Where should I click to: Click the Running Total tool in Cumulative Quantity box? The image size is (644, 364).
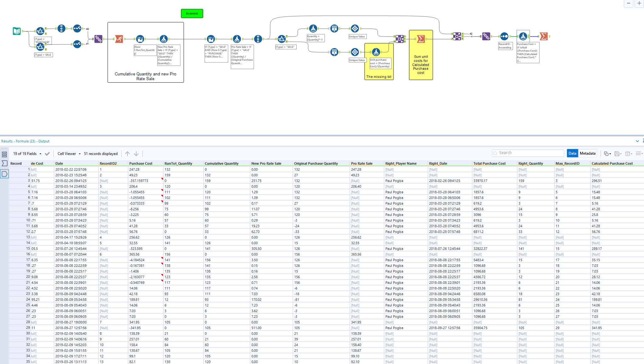[x=140, y=39]
